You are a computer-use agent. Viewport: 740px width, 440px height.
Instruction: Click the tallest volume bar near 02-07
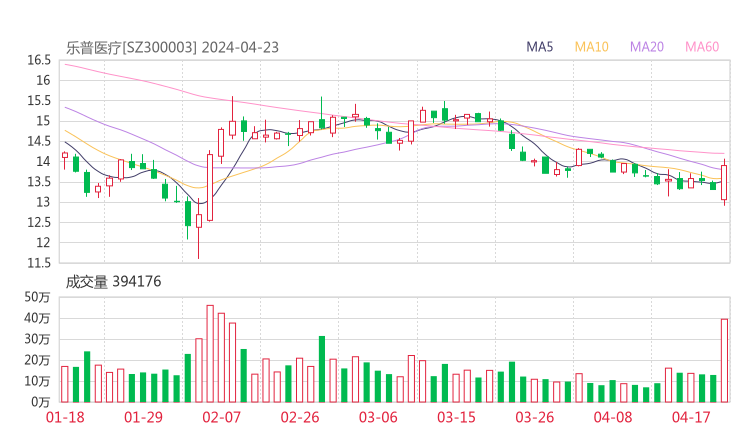[210, 354]
